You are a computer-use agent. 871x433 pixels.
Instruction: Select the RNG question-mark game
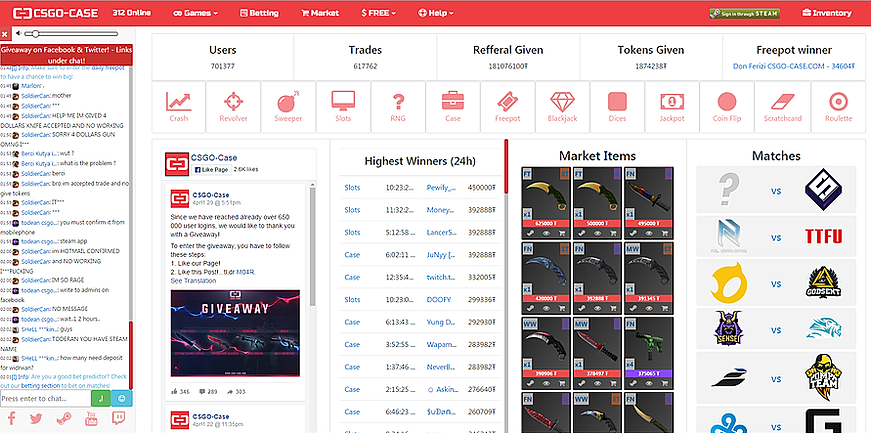[398, 107]
